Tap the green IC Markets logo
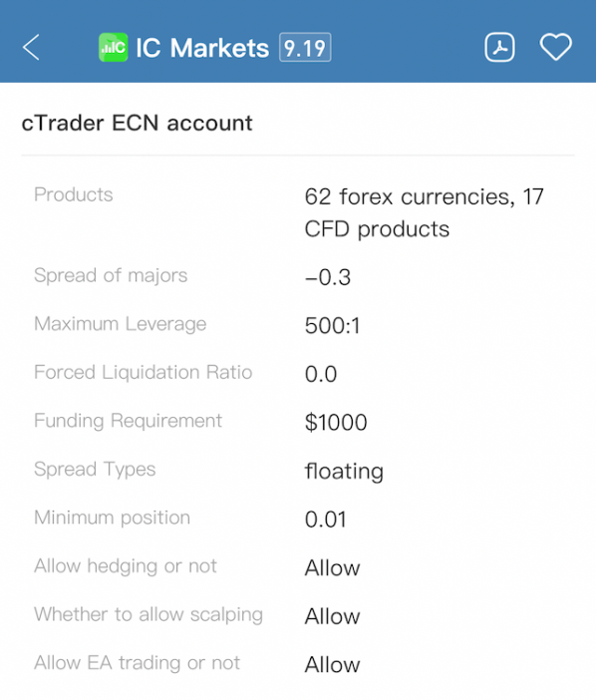Screen dimensions: 596x700 tap(113, 47)
